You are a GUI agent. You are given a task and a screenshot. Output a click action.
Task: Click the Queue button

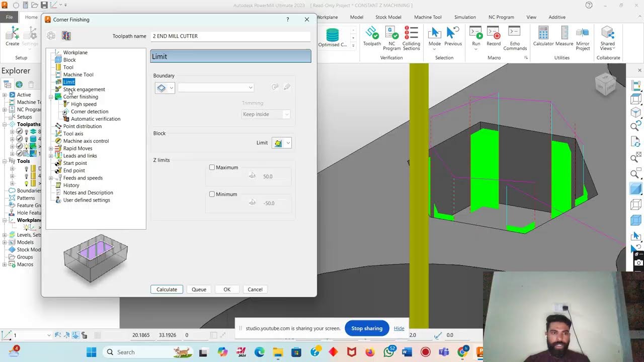click(199, 290)
